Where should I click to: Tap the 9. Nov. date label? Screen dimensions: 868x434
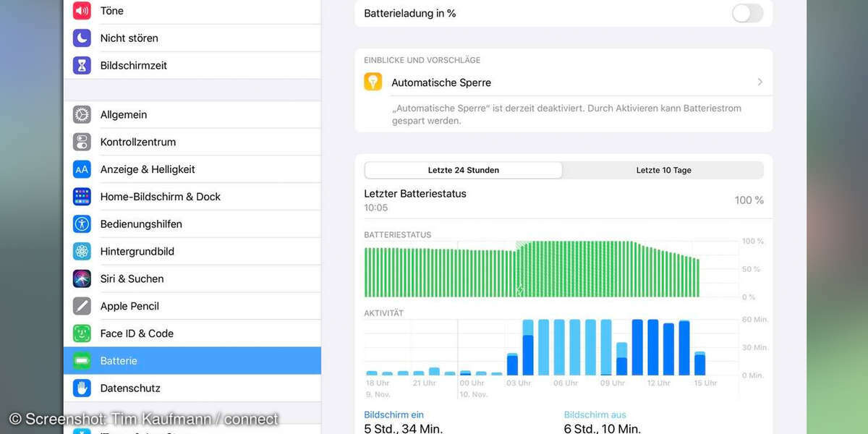[x=378, y=394]
